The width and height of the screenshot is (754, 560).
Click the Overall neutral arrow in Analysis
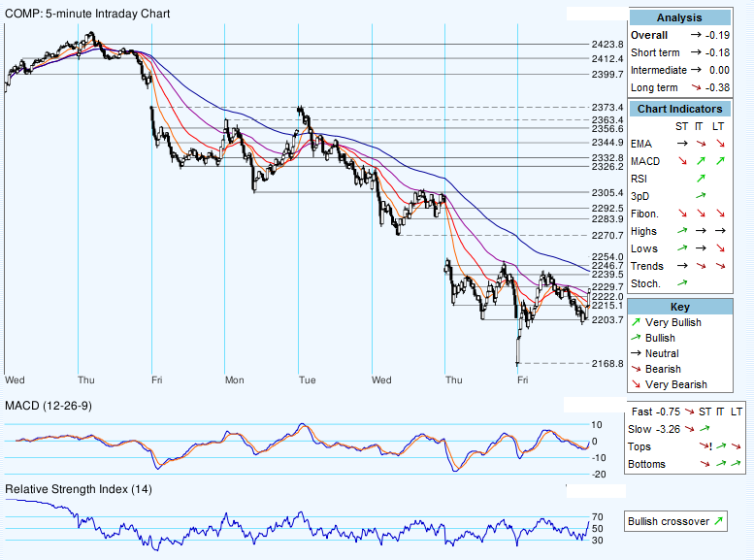click(x=696, y=35)
